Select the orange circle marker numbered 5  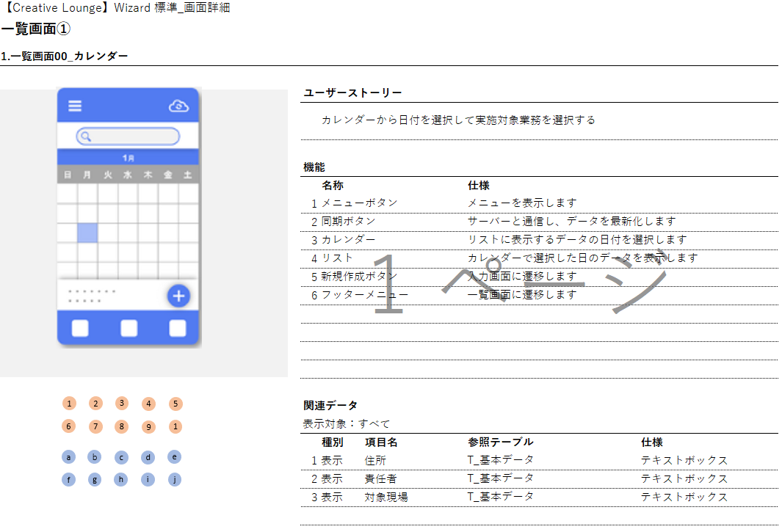pos(175,404)
